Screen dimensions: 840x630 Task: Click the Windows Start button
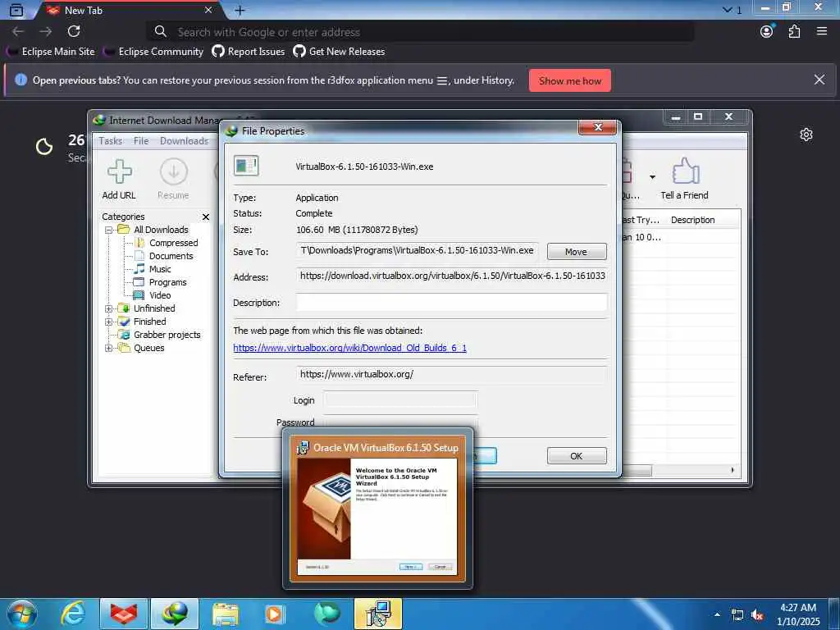[x=21, y=614]
